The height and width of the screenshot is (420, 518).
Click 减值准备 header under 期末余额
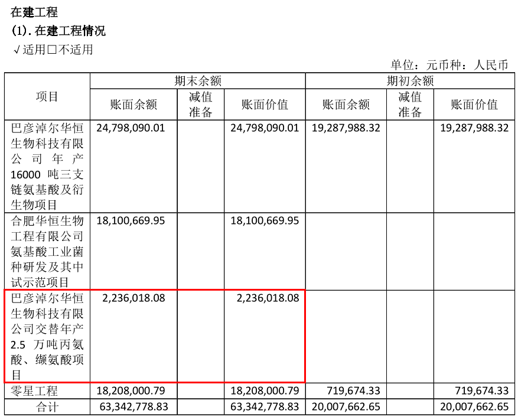click(x=201, y=105)
